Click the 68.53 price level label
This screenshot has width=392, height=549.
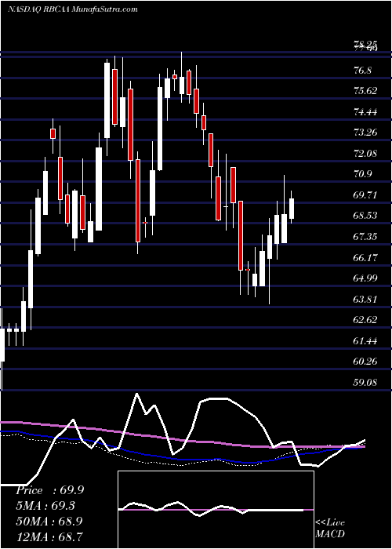tap(366, 216)
